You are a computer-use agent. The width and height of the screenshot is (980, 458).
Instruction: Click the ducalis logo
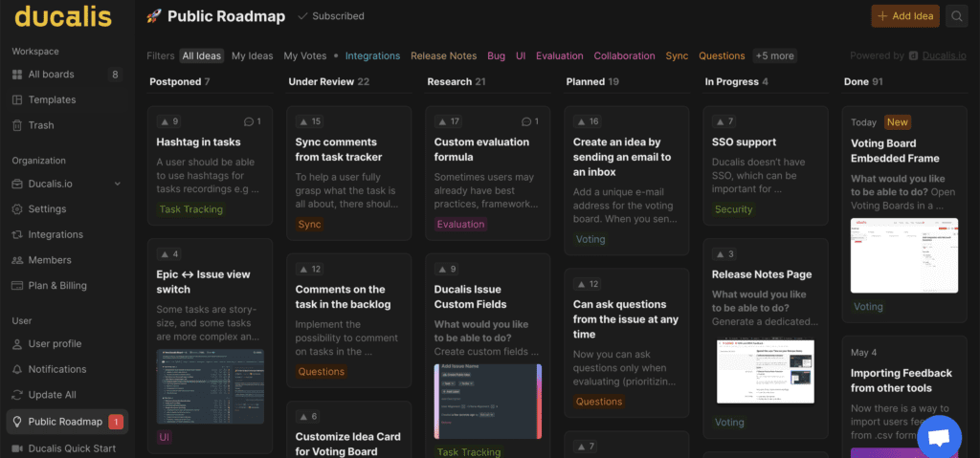63,17
